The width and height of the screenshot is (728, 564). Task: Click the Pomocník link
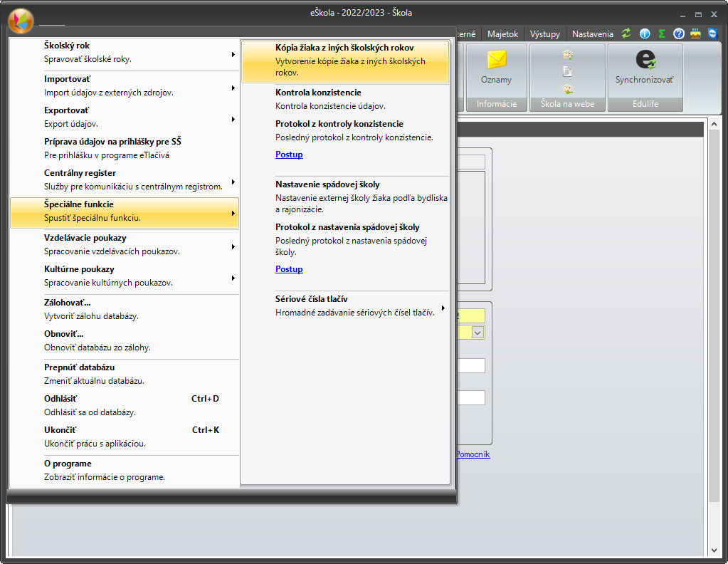coord(473,454)
